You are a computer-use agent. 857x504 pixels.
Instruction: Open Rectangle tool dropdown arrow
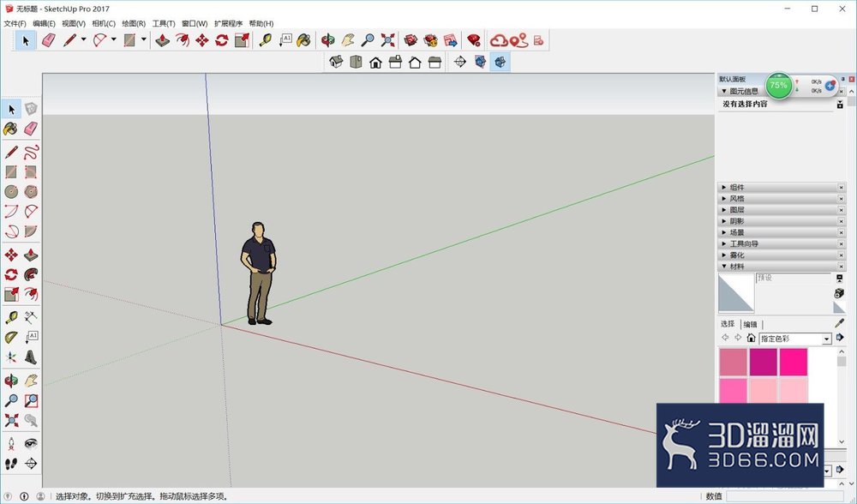click(x=144, y=39)
